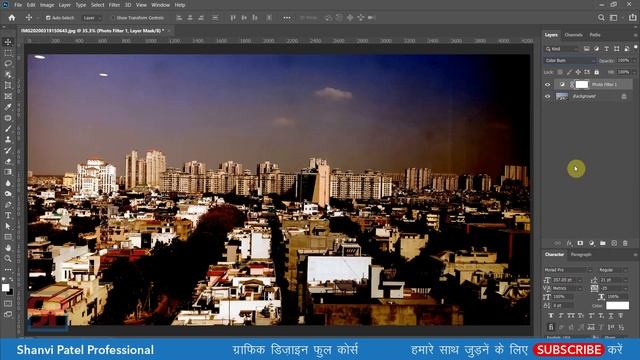Filter layers by type layers icon
The image size is (640, 360).
[607, 49]
